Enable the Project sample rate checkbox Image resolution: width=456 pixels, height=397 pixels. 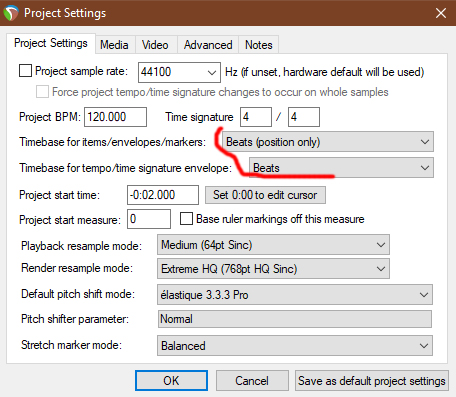[25, 71]
